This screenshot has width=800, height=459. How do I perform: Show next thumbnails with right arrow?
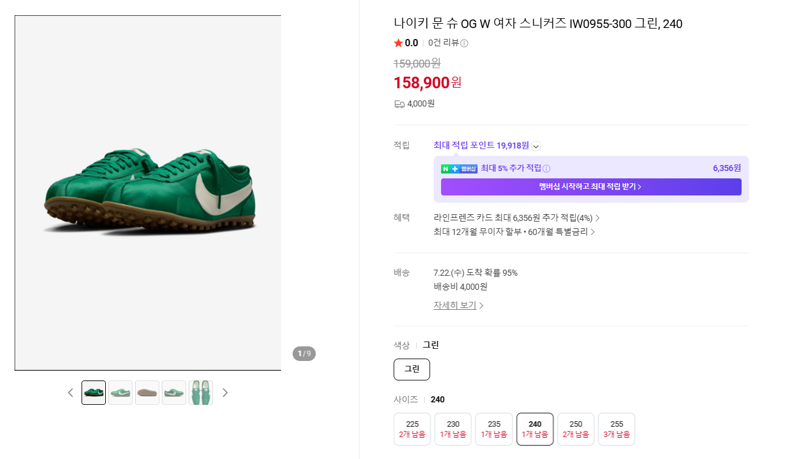(225, 393)
